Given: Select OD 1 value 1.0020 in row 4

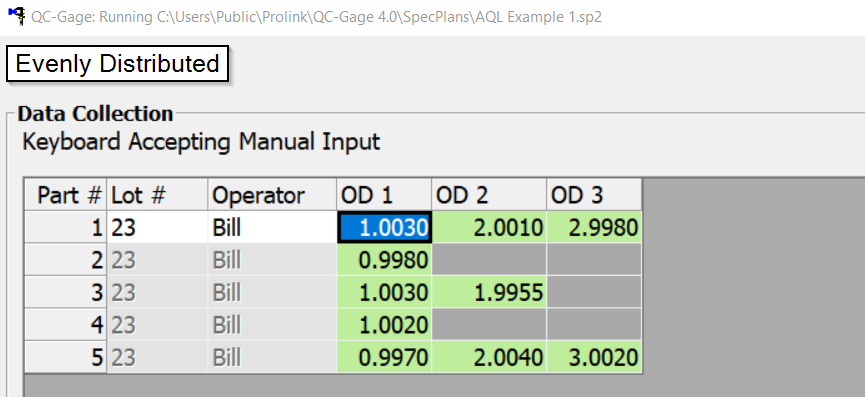Looking at the screenshot, I should tap(384, 325).
